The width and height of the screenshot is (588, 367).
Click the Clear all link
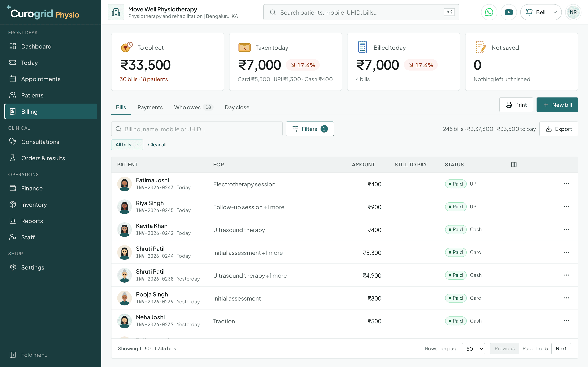pos(157,145)
